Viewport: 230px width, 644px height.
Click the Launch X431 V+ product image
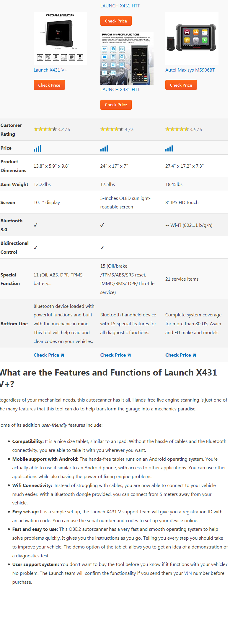point(60,38)
